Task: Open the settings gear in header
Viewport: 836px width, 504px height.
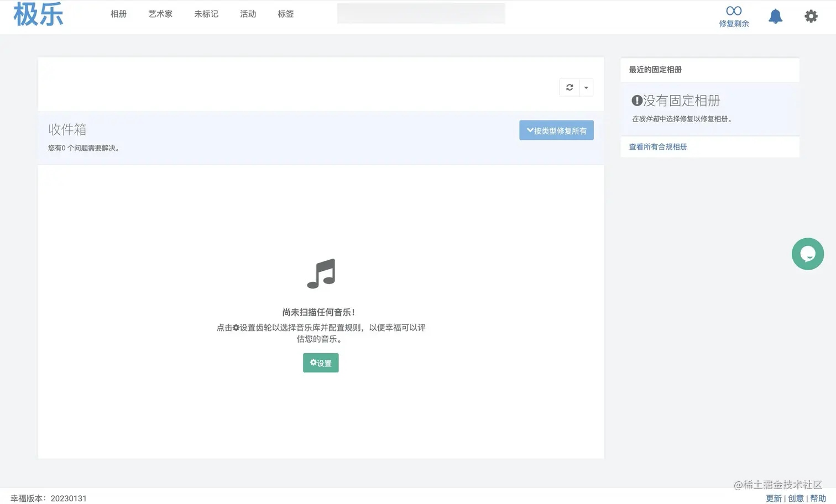Action: click(811, 16)
